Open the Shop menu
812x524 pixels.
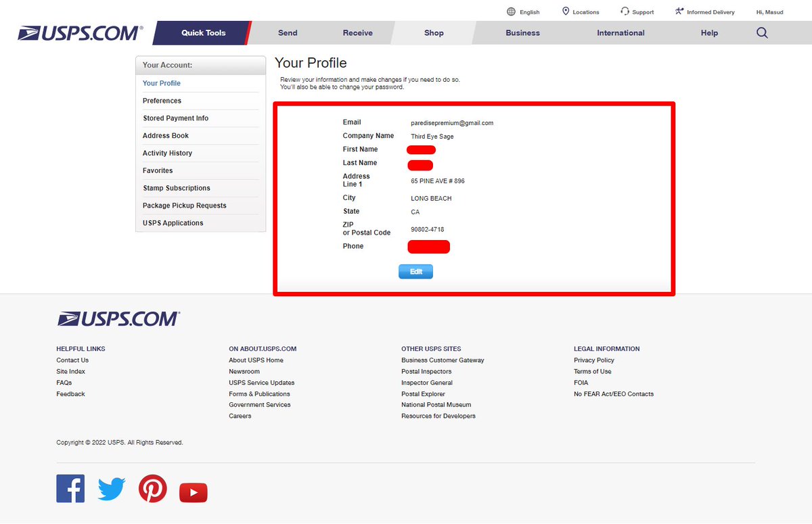pos(434,32)
